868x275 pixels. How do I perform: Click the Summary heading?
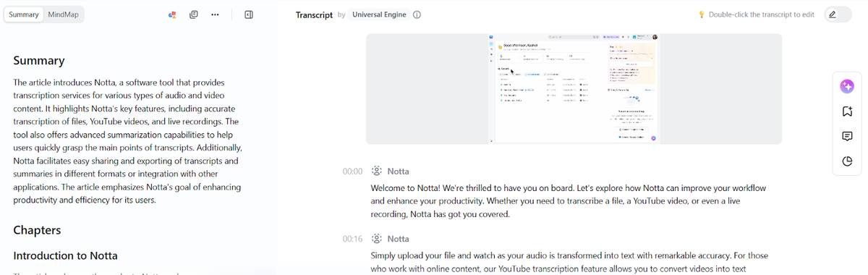[x=39, y=61]
